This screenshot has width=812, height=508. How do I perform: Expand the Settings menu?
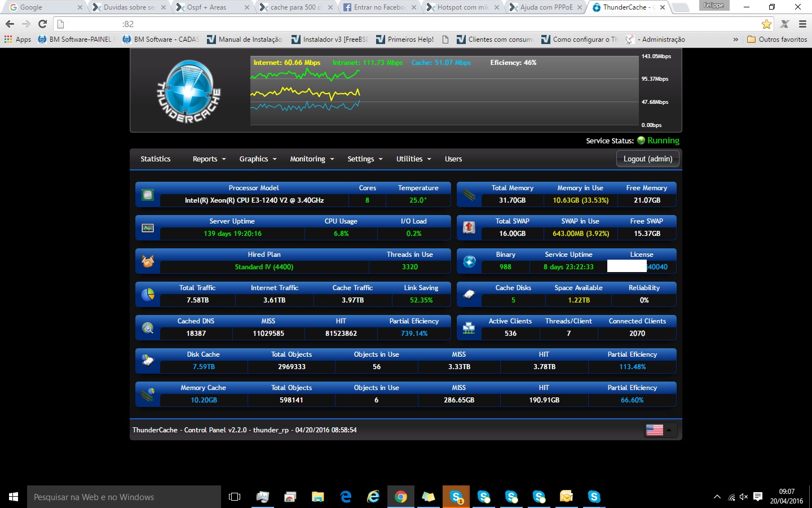click(365, 159)
